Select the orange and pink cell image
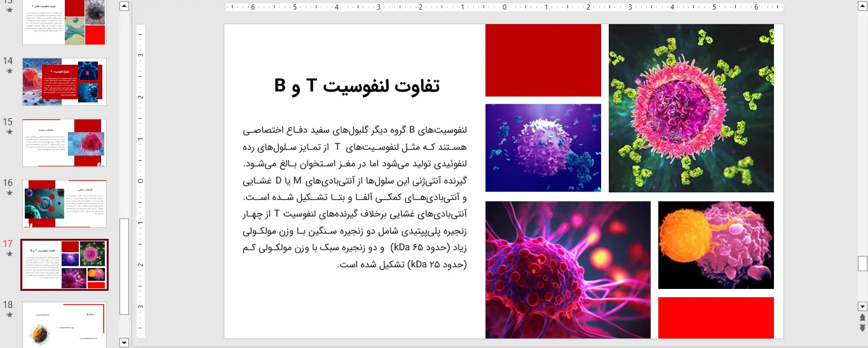 (x=715, y=245)
